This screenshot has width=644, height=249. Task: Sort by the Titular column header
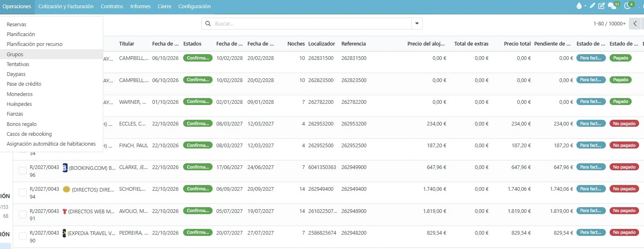coord(127,44)
